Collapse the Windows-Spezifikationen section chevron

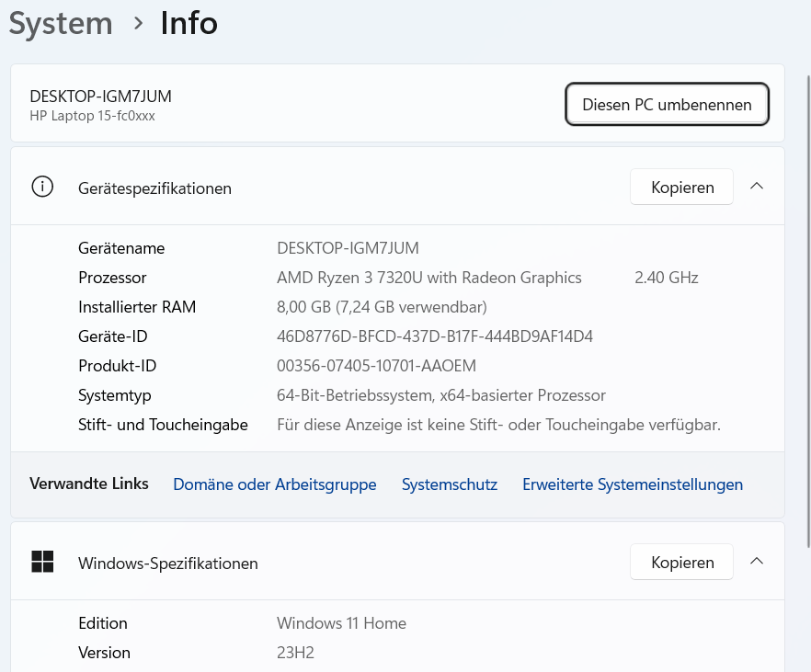[x=757, y=561]
